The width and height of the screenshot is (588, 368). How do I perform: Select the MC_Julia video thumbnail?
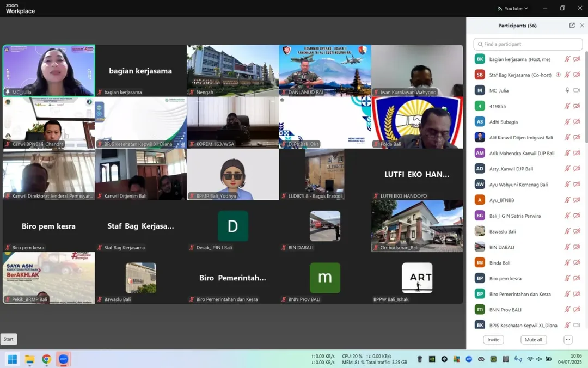tap(49, 71)
